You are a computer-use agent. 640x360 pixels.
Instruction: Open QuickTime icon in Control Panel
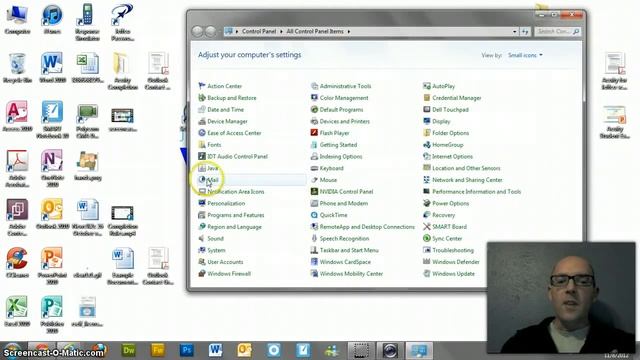point(314,215)
